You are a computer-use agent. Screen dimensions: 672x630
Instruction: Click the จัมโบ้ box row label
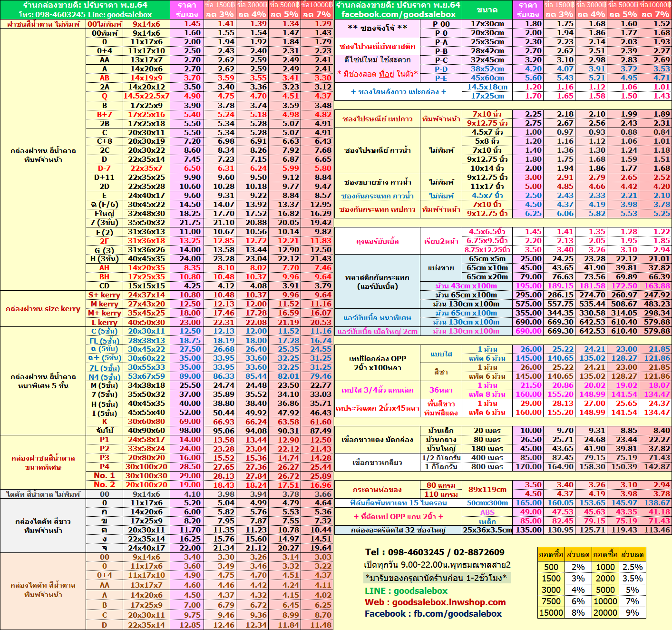104,431
